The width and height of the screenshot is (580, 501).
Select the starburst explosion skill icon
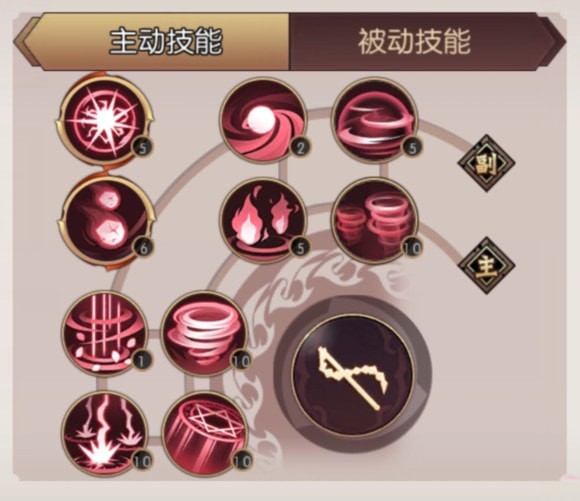[x=105, y=120]
